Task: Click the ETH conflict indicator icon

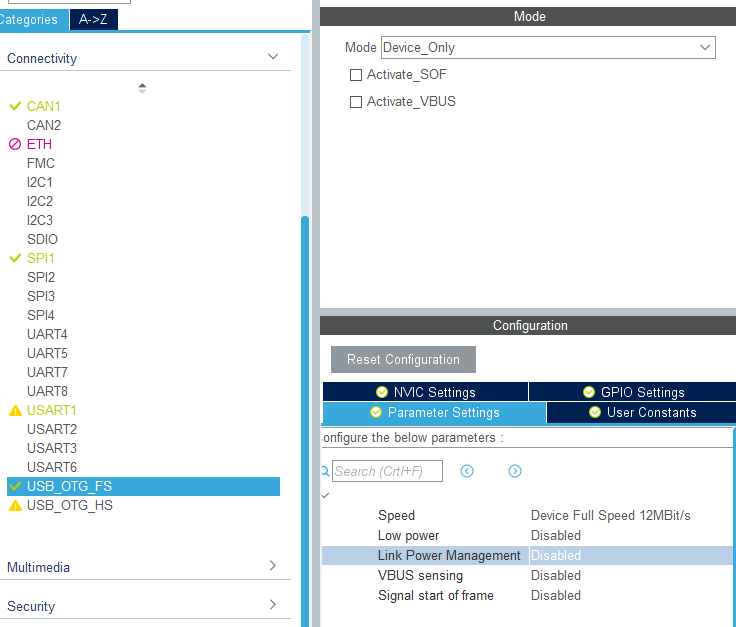Action: (x=15, y=144)
